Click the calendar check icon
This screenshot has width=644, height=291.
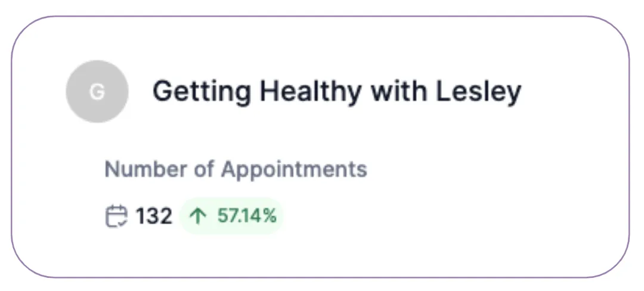pyautogui.click(x=117, y=216)
